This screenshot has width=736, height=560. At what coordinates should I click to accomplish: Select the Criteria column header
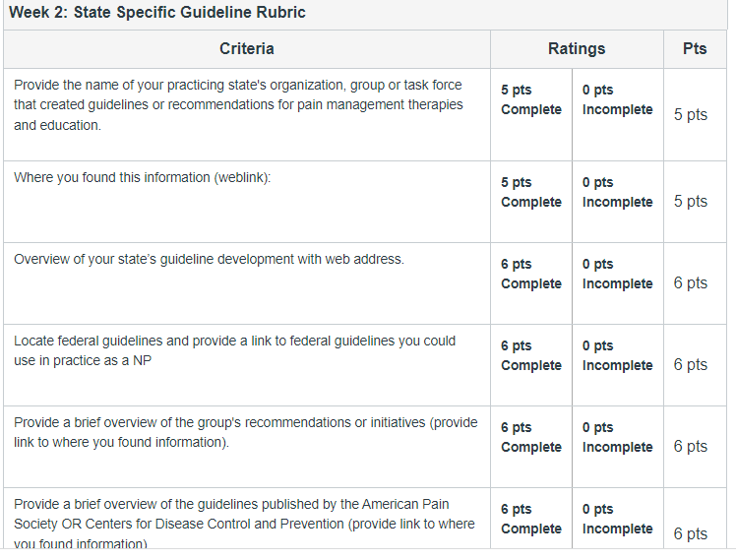(x=247, y=49)
